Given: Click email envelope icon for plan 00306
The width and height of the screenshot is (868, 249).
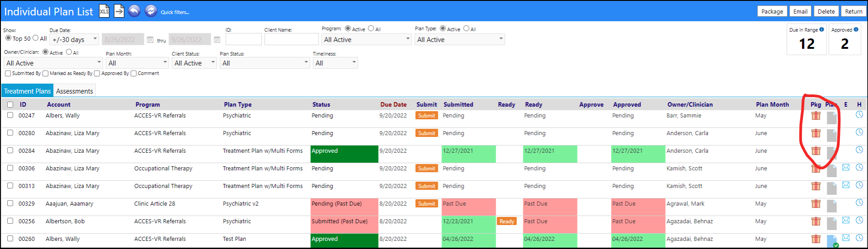Looking at the screenshot, I should click(846, 168).
